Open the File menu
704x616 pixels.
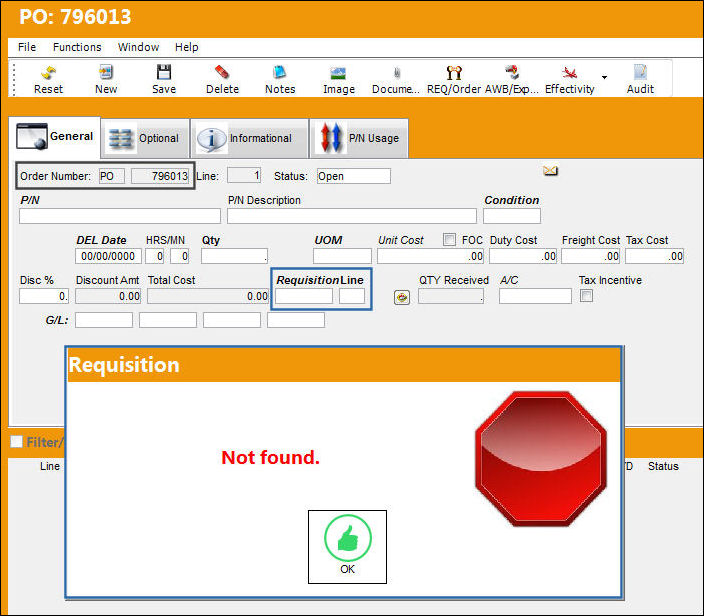pyautogui.click(x=27, y=47)
